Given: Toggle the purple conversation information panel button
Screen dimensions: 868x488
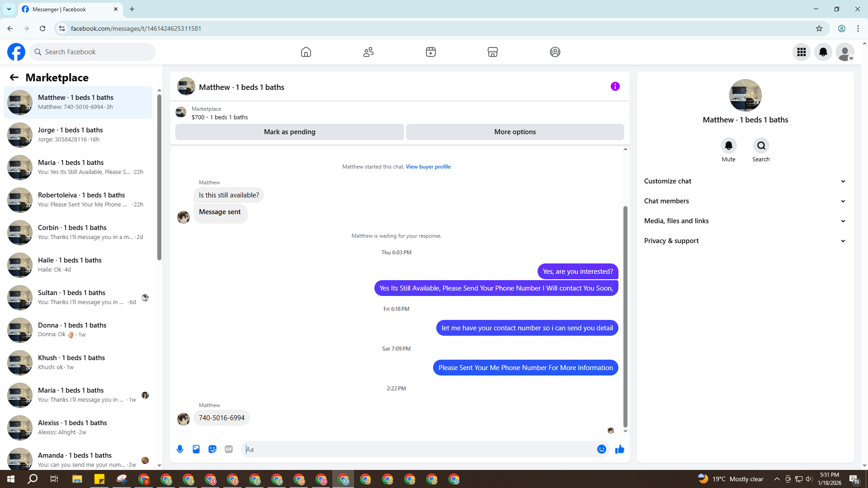Looking at the screenshot, I should 615,86.
